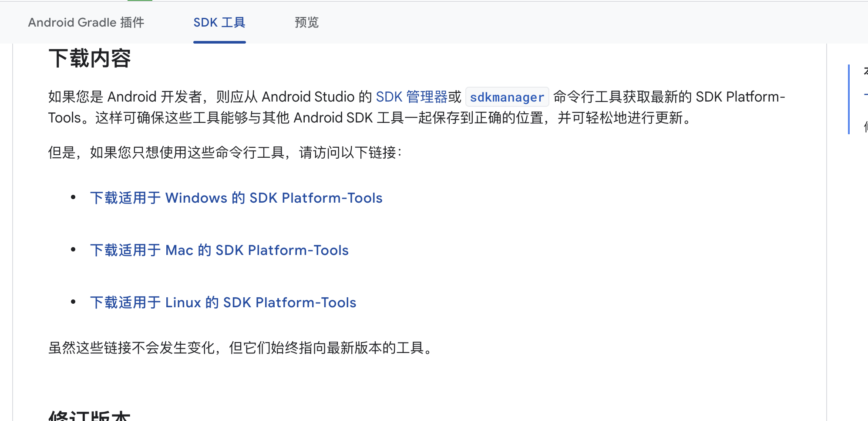Click the paragraph line starting 如果您是 Android 开发者

(417, 97)
